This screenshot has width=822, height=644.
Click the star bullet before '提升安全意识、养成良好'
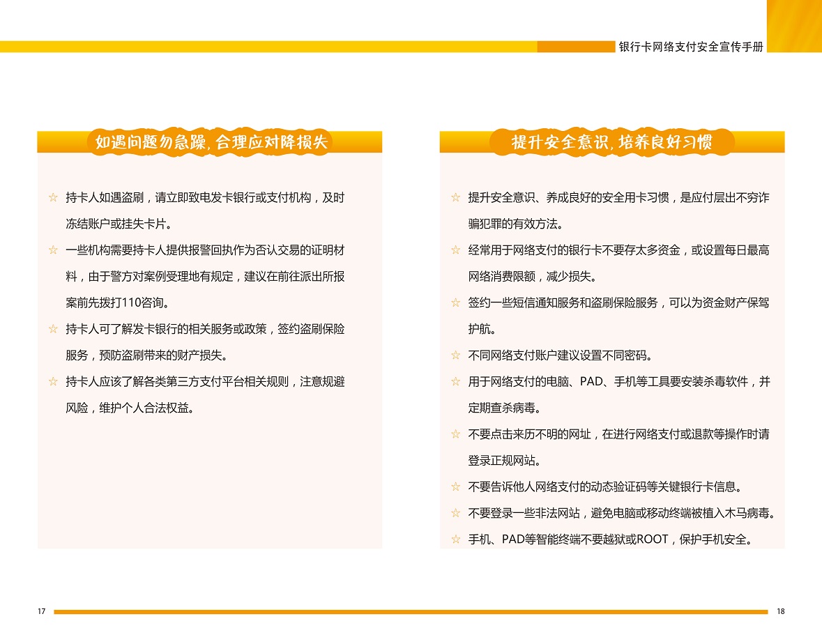pos(455,198)
